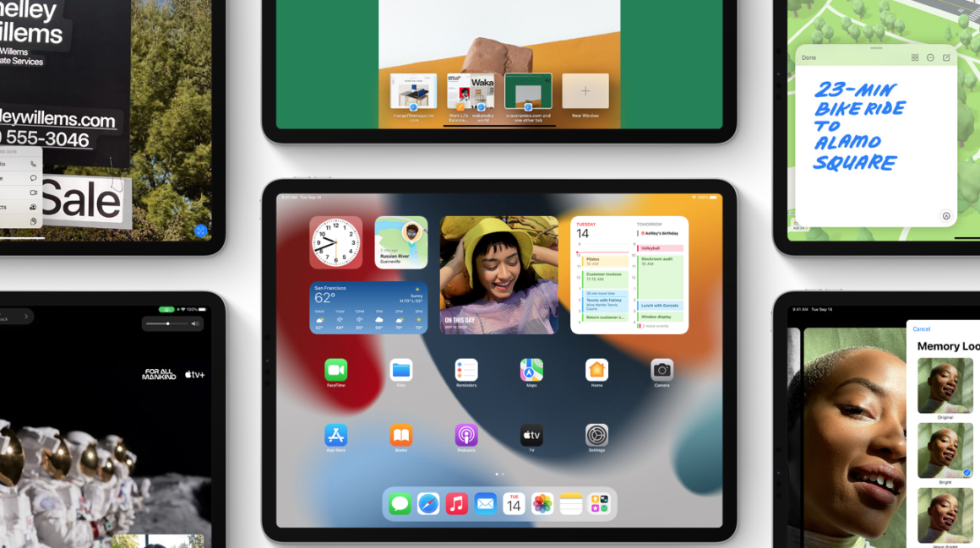Viewport: 980px width, 548px height.
Task: Choose the Original memory look
Action: [945, 386]
